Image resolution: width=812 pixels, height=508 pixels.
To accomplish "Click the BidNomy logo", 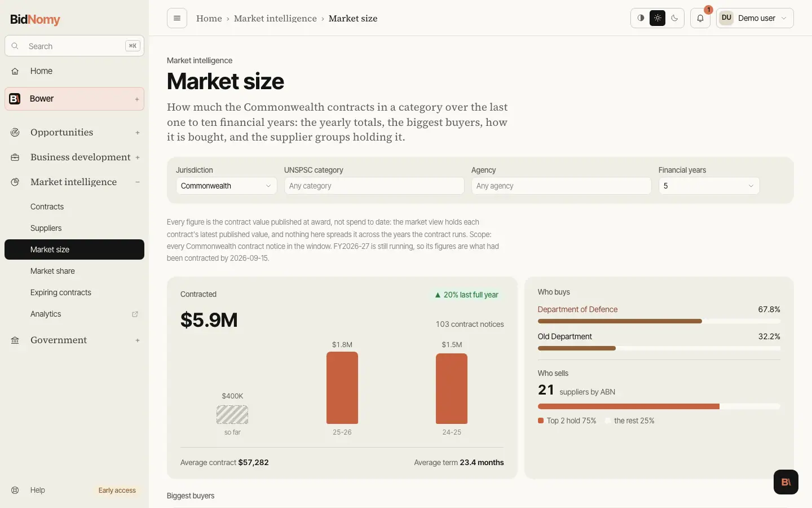I will [x=35, y=19].
